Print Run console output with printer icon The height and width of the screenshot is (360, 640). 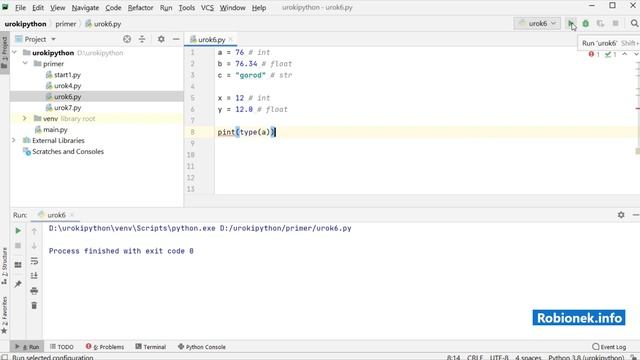point(34,291)
